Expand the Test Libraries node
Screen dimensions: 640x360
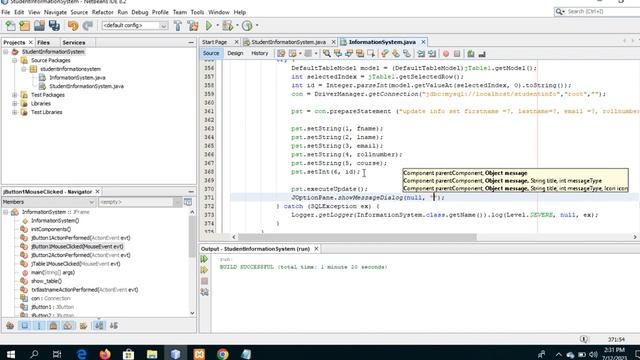(x=14, y=112)
